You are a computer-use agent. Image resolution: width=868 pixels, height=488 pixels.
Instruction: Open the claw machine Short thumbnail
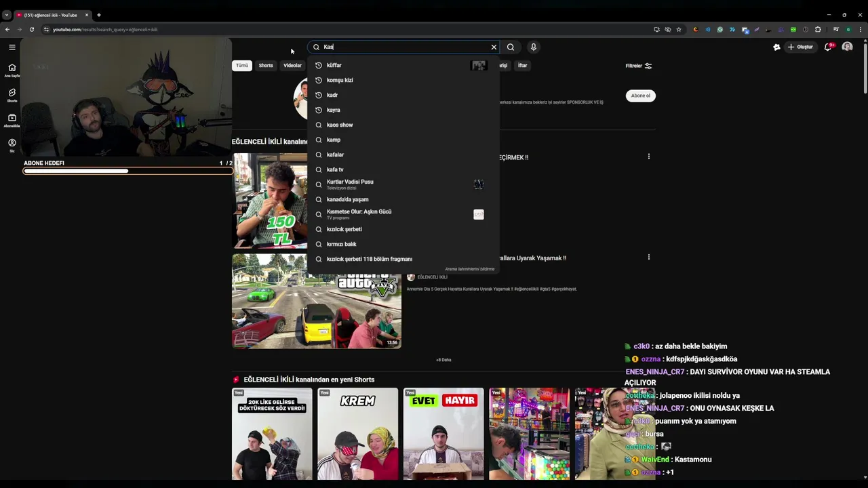(x=529, y=434)
